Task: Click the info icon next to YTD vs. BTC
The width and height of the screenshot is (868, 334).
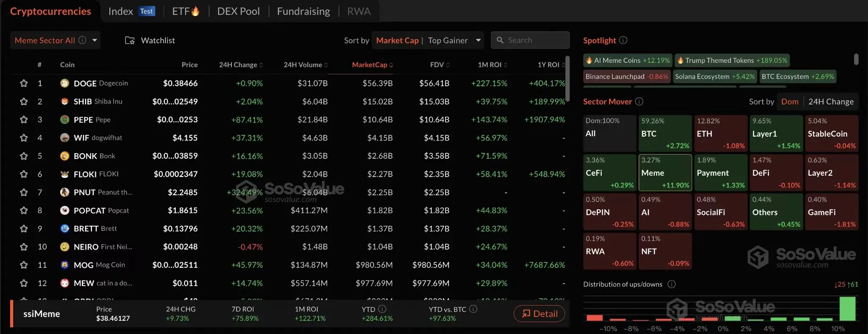Action: (x=473, y=309)
